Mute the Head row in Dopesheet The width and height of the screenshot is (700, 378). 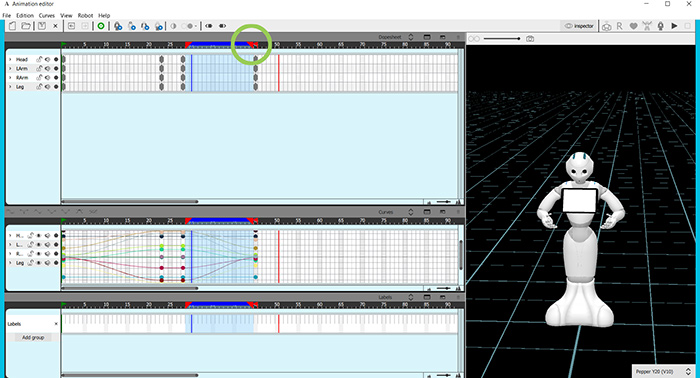coord(47,59)
